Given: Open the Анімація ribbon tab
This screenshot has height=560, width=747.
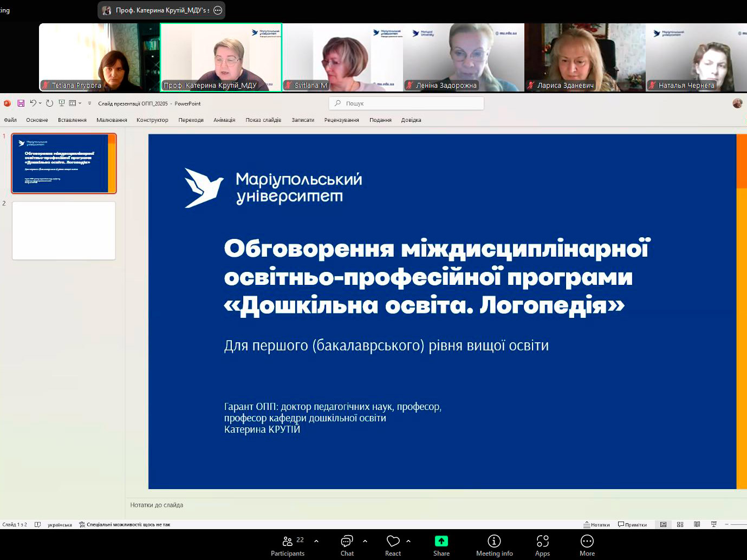Looking at the screenshot, I should [x=224, y=120].
